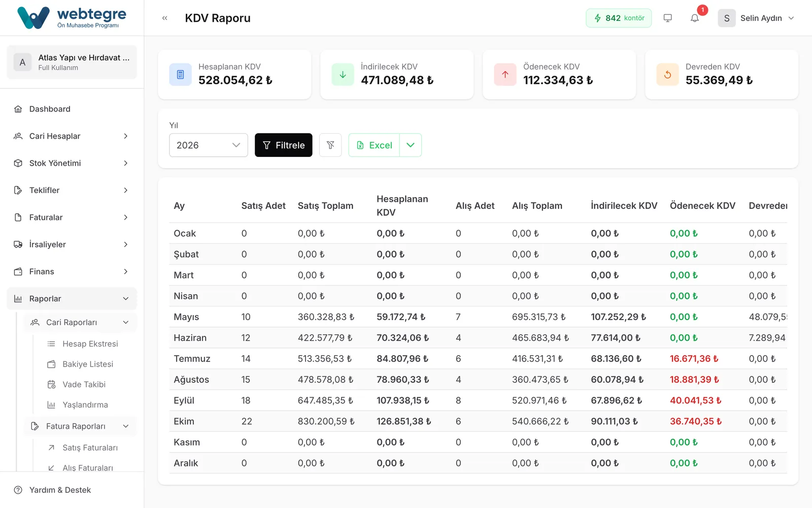Expand the Cari Hesaplar menu
This screenshot has height=508, width=812.
click(x=72, y=136)
